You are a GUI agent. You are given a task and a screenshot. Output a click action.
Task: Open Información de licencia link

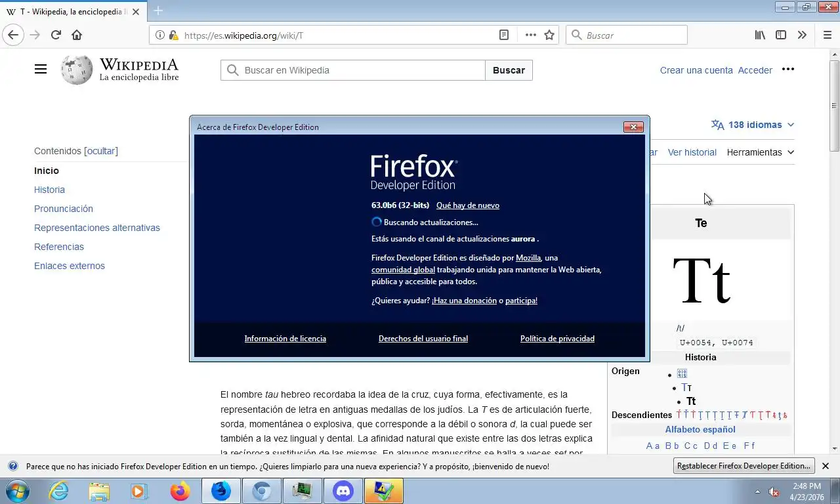tap(285, 339)
